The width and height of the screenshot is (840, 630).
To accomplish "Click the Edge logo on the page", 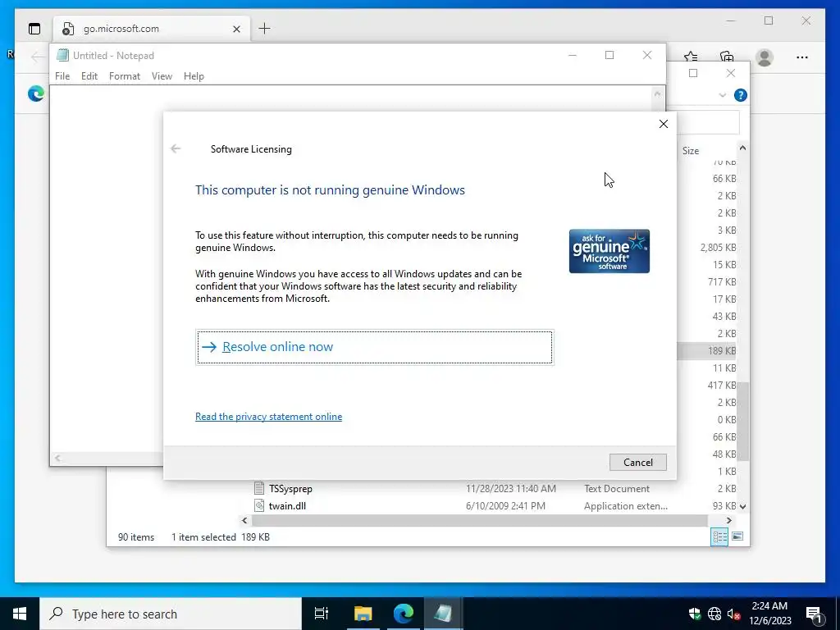I will point(36,94).
